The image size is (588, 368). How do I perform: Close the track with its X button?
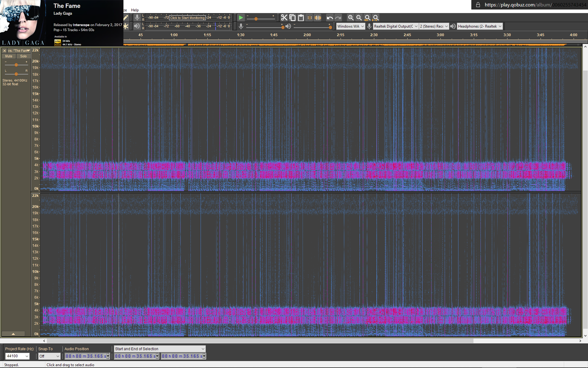click(5, 51)
